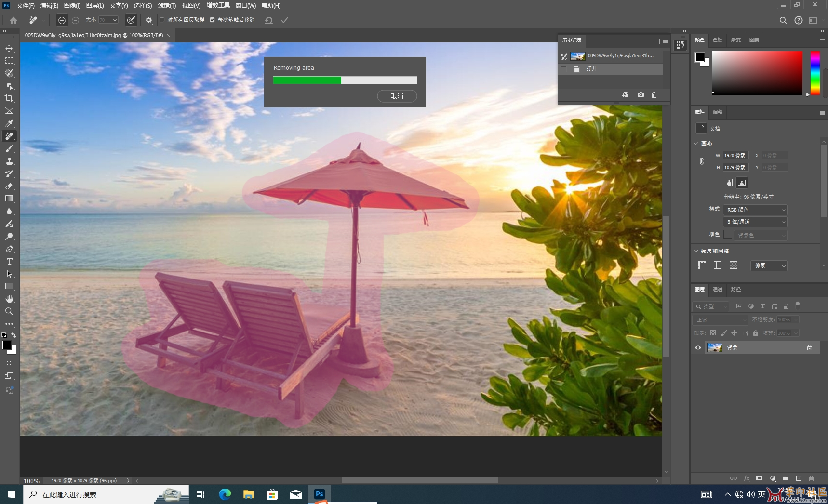Click 取消 to cancel removing area
The width and height of the screenshot is (828, 504).
click(x=397, y=96)
